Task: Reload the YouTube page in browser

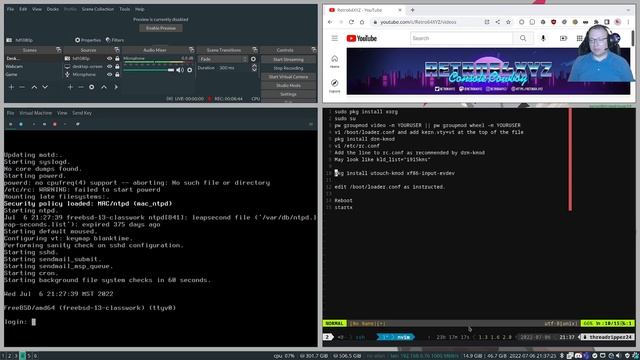Action: tap(351, 22)
